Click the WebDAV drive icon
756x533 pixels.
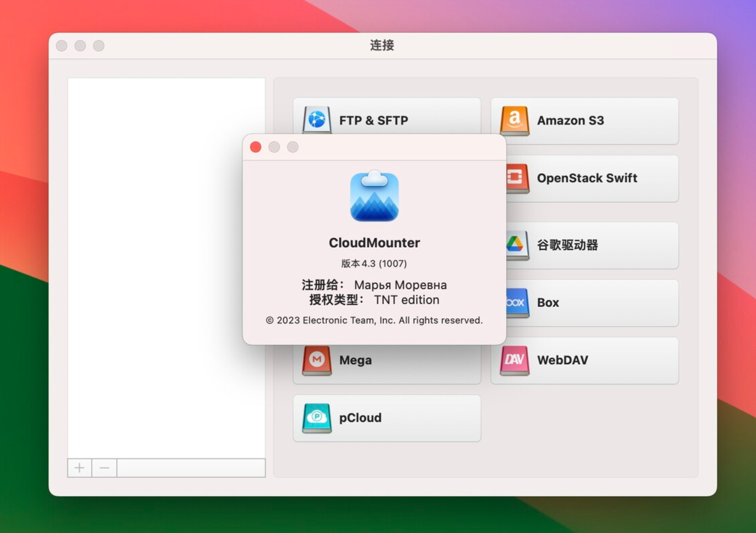point(514,360)
